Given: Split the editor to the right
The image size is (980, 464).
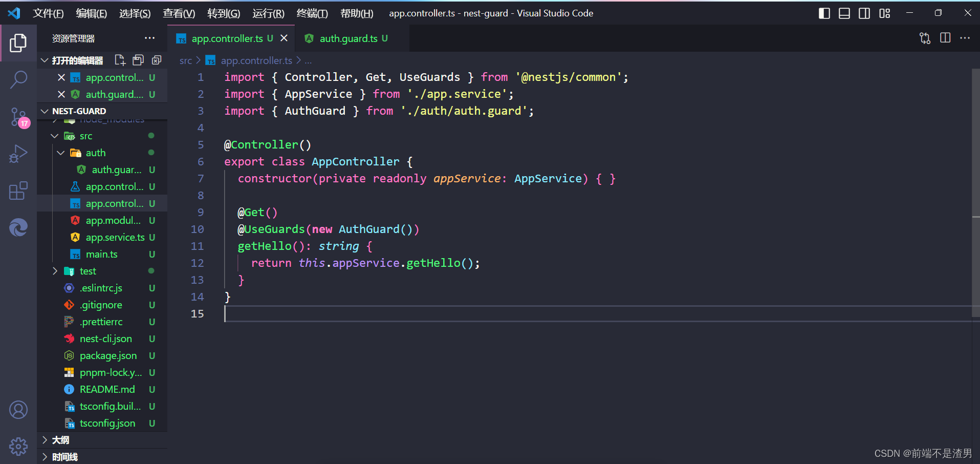Looking at the screenshot, I should click(x=945, y=38).
